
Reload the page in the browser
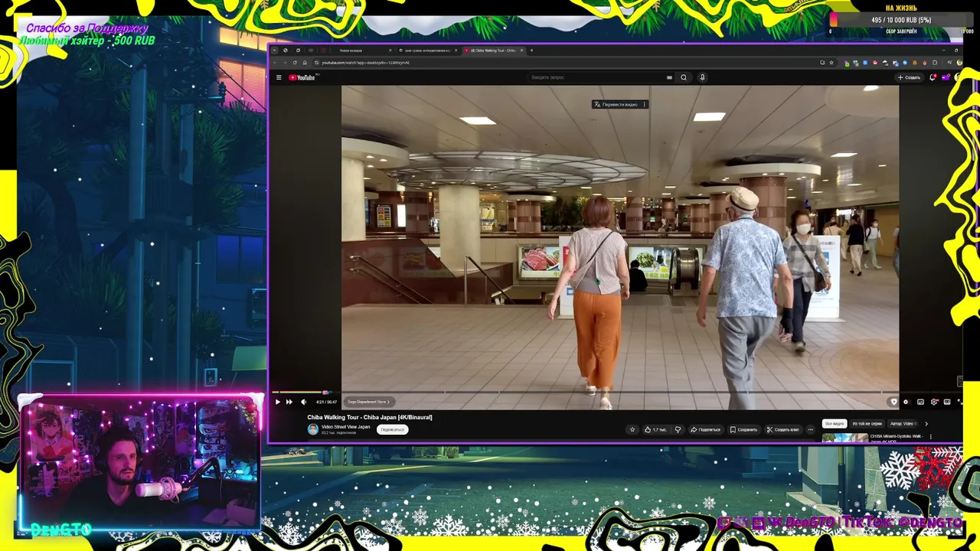coord(295,63)
